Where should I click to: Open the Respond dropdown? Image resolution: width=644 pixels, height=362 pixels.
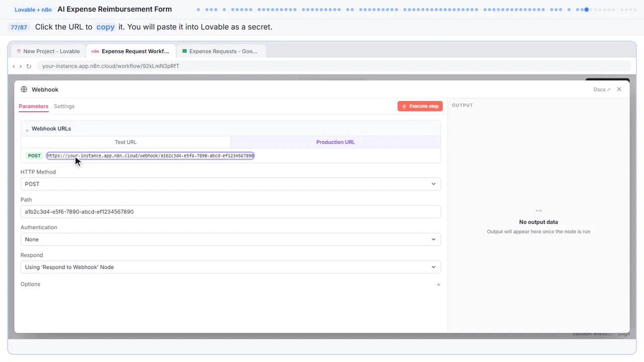pyautogui.click(x=230, y=267)
